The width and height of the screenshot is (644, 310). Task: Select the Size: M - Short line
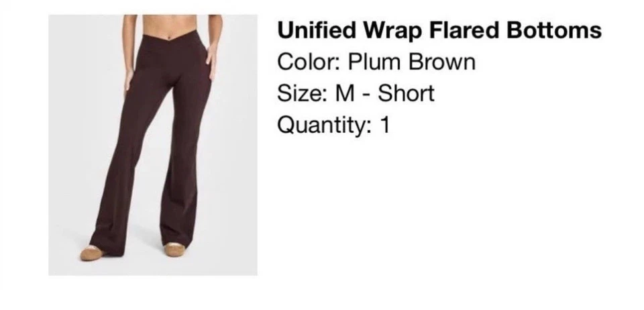pos(356,93)
